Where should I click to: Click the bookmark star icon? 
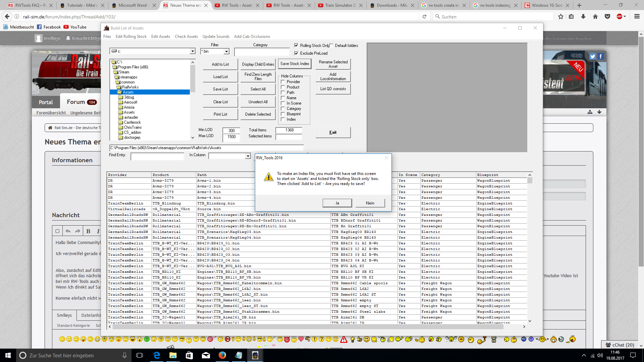pos(560,17)
